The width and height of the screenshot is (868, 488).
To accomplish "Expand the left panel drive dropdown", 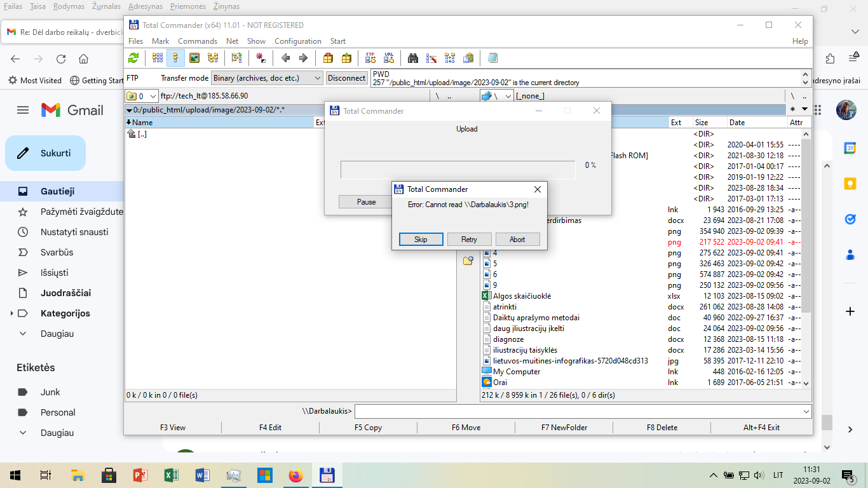I will tap(153, 96).
